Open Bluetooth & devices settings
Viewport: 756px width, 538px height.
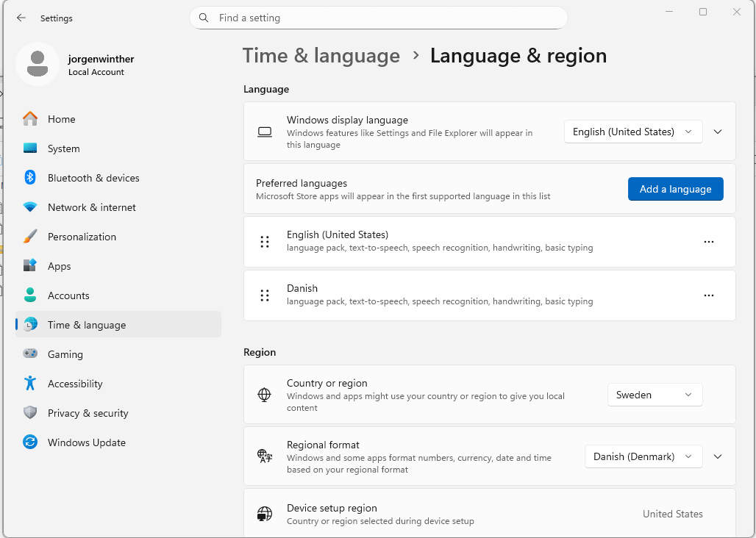(118, 178)
